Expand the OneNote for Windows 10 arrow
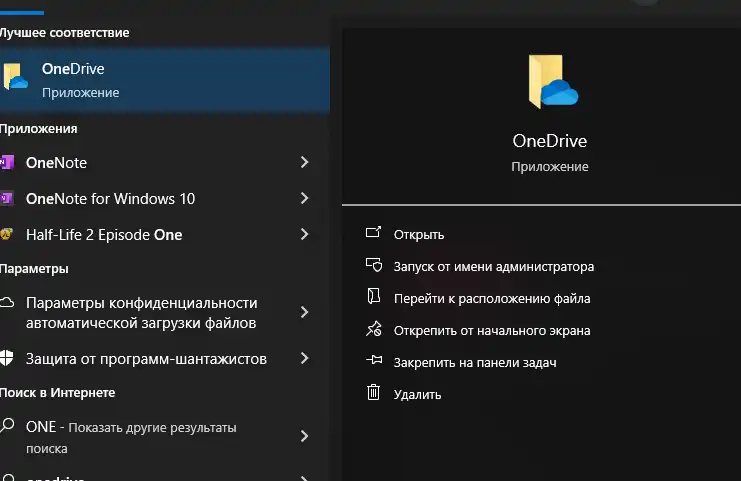Viewport: 741px width, 481px height. pyautogui.click(x=304, y=198)
